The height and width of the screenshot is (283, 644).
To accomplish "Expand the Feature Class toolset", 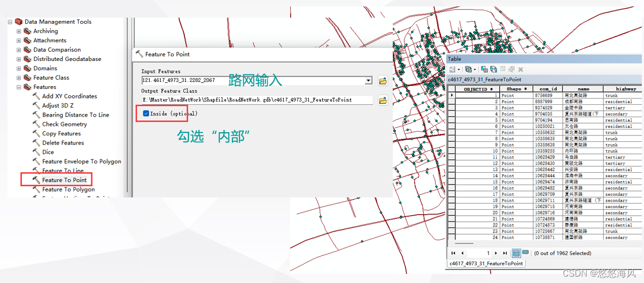I will click(x=19, y=78).
